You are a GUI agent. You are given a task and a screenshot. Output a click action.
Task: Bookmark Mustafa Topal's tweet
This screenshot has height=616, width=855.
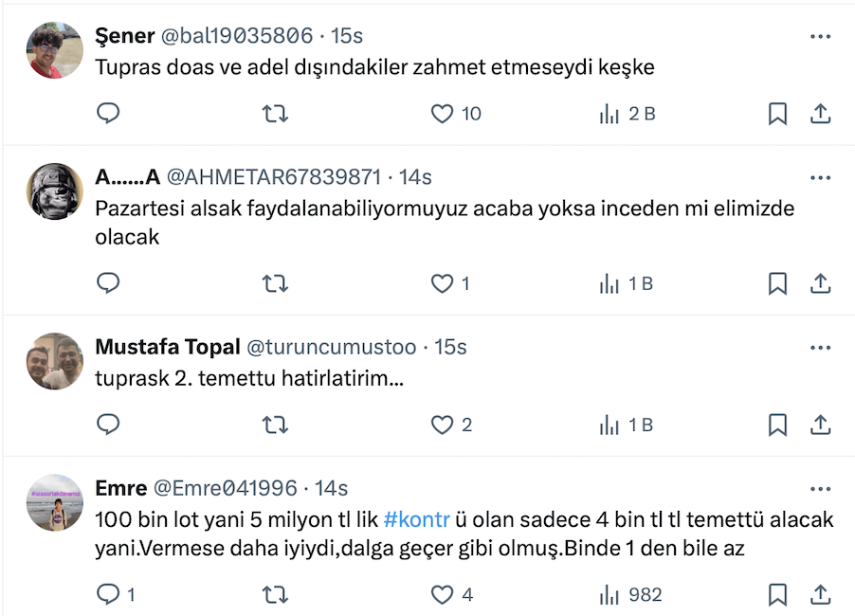tap(777, 425)
